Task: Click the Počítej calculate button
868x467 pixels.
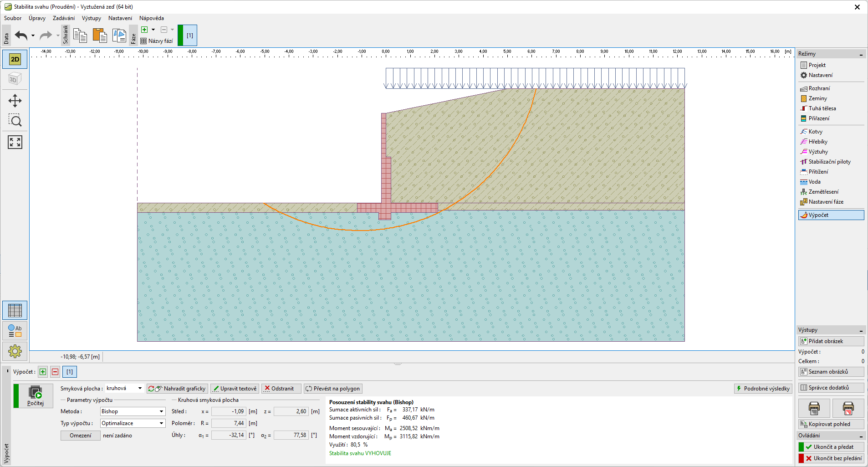Action: point(35,395)
